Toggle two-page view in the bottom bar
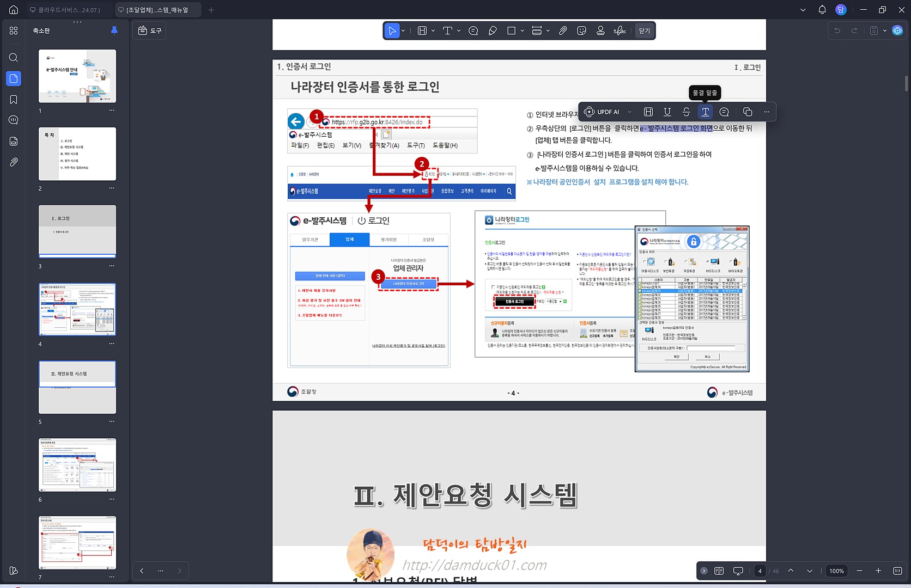 click(719, 571)
